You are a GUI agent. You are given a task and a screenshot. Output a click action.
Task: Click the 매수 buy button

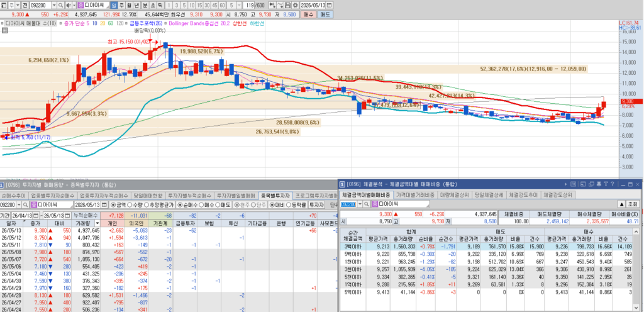(x=309, y=14)
